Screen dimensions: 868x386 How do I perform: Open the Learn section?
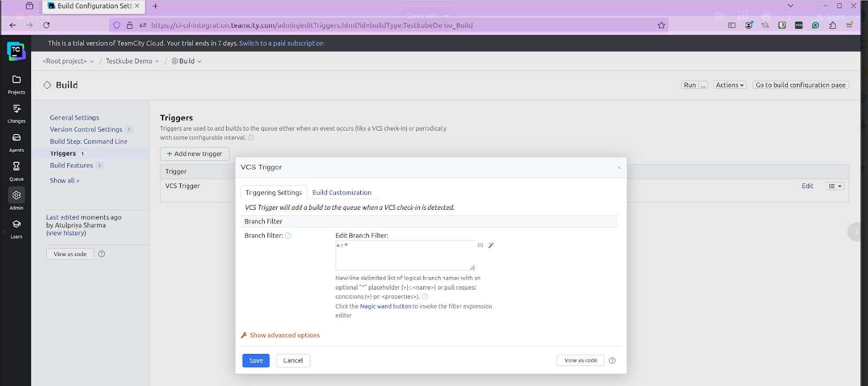(16, 229)
